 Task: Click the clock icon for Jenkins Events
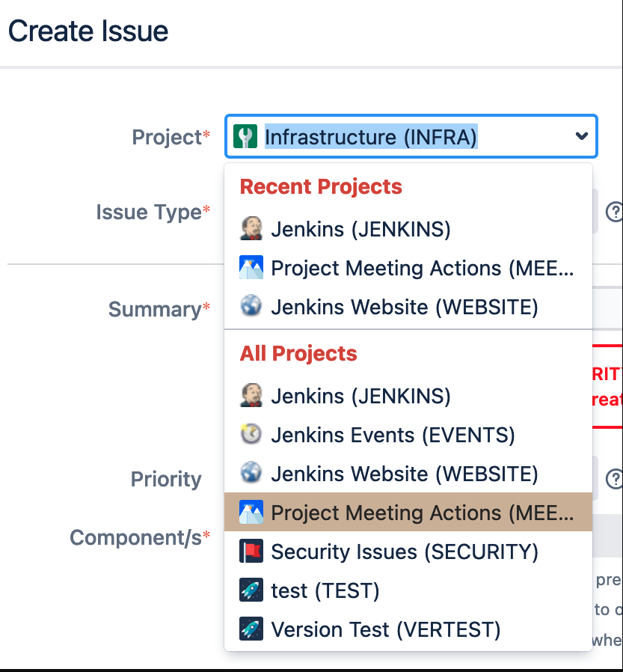pyautogui.click(x=251, y=434)
